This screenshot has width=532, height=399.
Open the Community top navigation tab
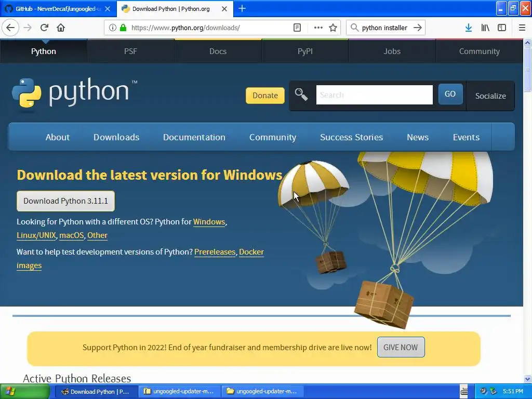479,51
